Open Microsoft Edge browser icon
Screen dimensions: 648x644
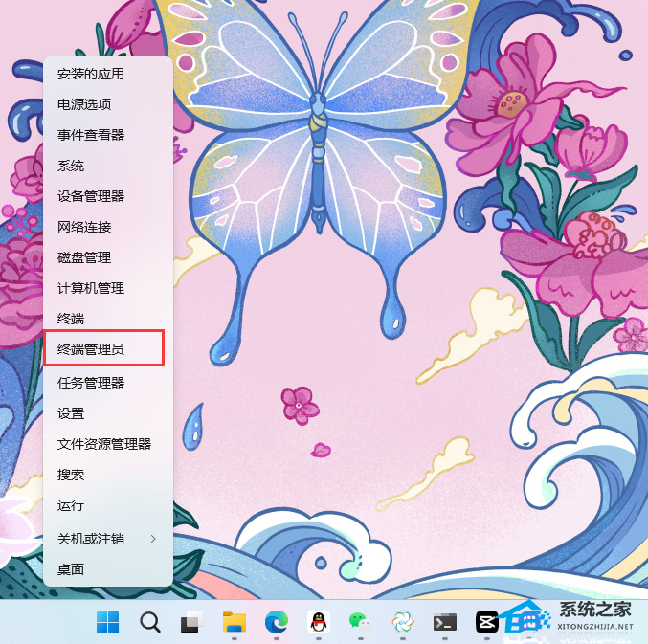277,622
